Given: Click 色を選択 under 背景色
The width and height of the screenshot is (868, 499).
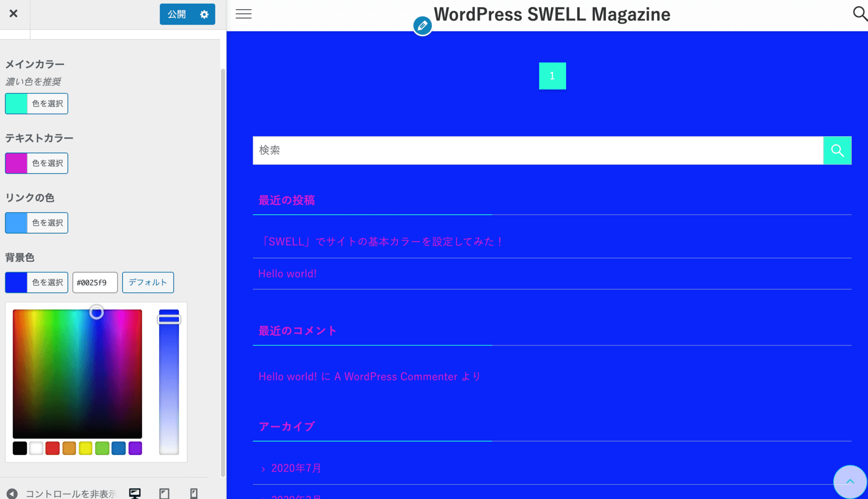Looking at the screenshot, I should (x=47, y=282).
